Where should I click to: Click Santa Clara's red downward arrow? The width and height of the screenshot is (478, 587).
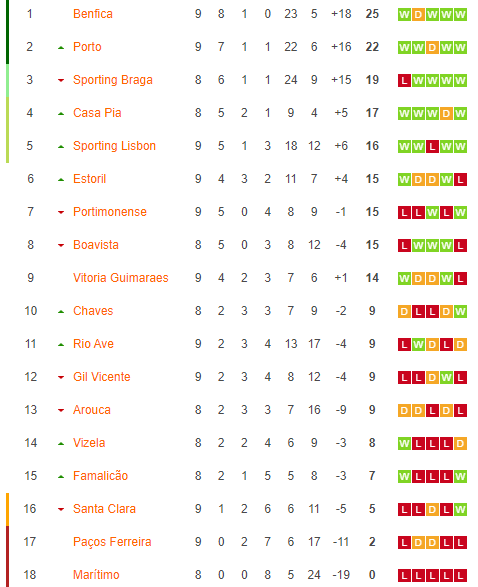point(61,509)
